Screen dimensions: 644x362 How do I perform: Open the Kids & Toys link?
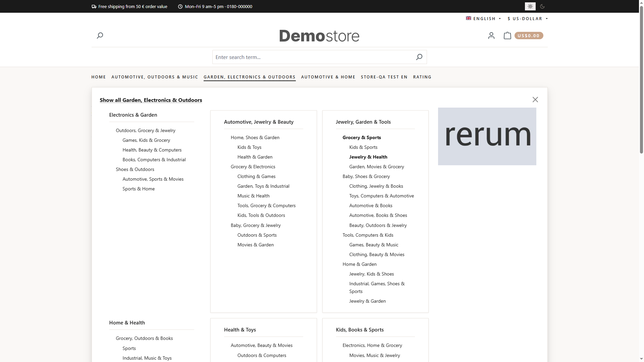click(x=249, y=147)
